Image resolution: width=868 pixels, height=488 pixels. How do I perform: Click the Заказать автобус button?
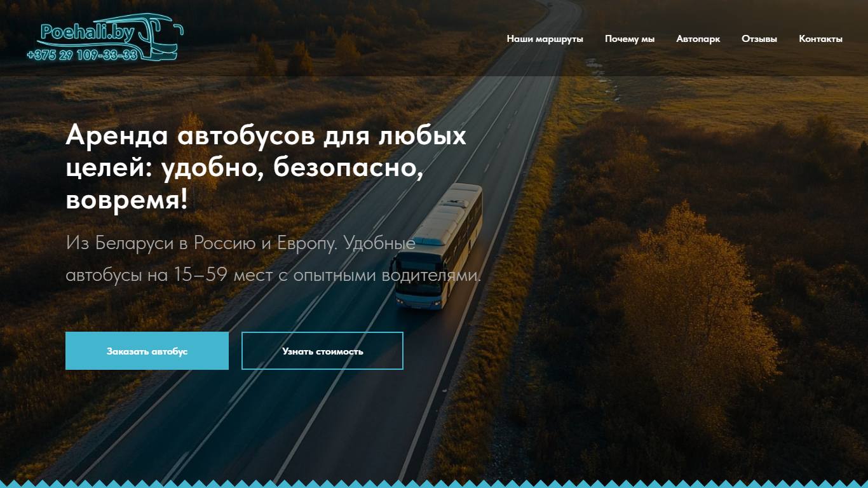[x=147, y=351]
